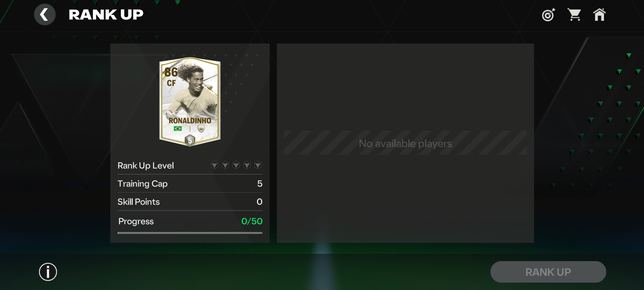Viewport: 644px width, 290px height.
Task: Open the store shopping cart
Action: click(x=574, y=15)
